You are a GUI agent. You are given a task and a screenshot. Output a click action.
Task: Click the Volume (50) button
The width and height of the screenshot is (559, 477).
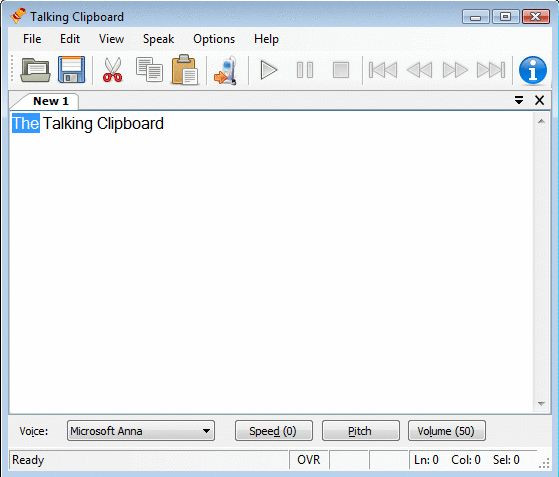pos(447,431)
